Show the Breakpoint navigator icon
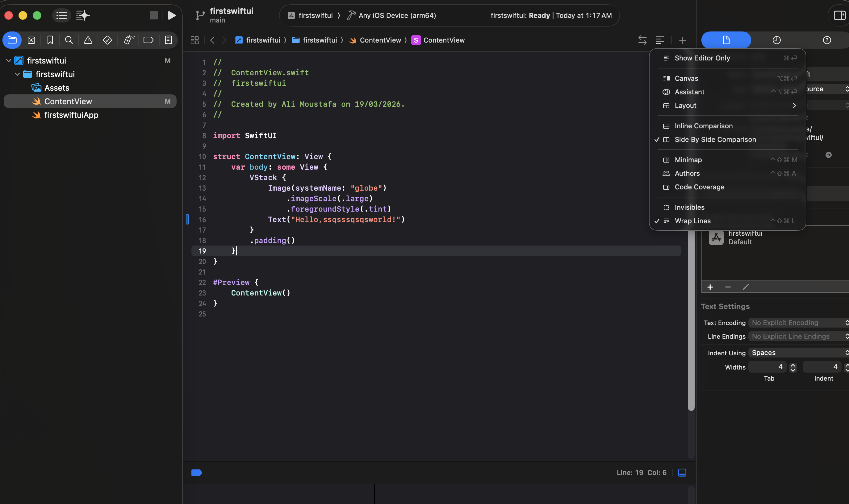This screenshot has height=504, width=849. (148, 40)
